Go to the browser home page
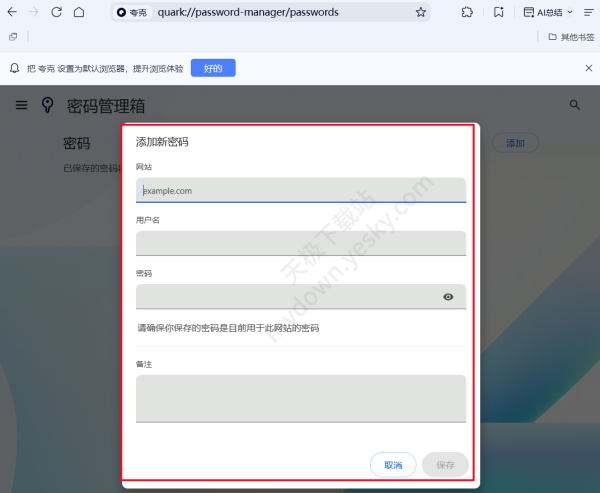The height and width of the screenshot is (493, 600). 79,12
